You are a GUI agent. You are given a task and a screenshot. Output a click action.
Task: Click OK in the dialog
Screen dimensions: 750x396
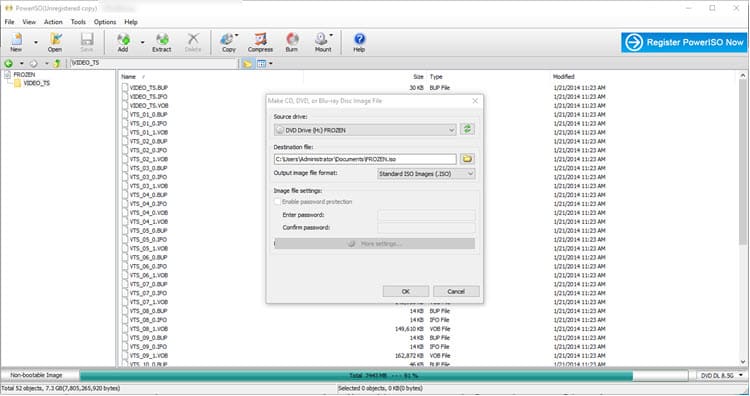(x=406, y=291)
